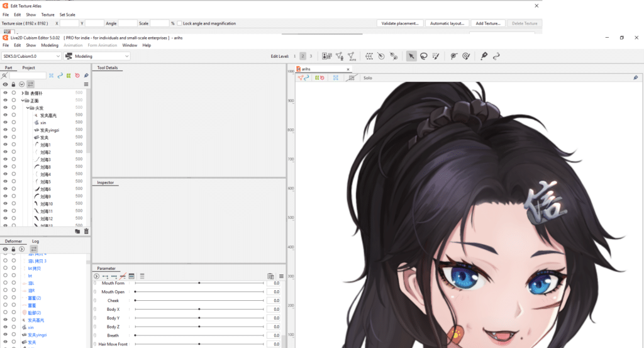Click the trash icon in Part panel
The width and height of the screenshot is (644, 348).
tap(86, 231)
